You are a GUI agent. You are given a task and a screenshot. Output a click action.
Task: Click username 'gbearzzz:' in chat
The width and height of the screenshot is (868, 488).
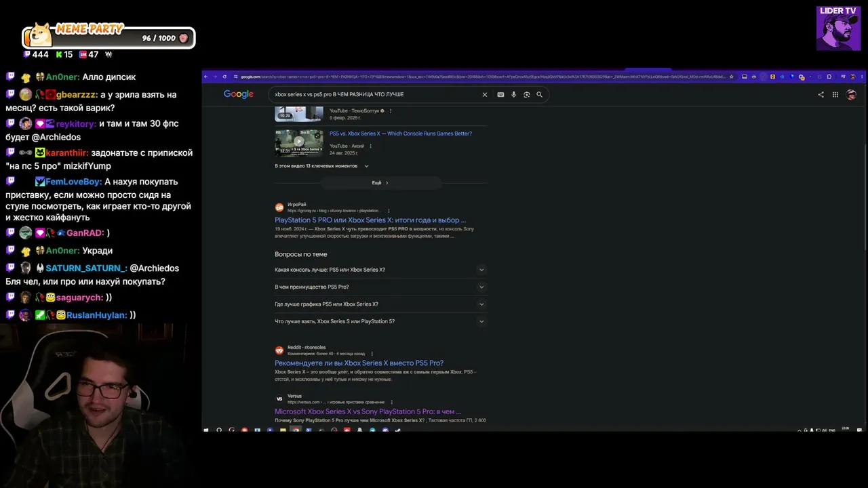tap(77, 95)
